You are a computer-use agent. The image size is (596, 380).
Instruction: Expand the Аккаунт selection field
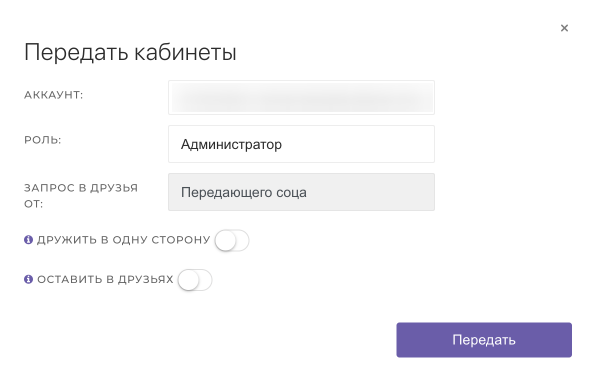301,97
